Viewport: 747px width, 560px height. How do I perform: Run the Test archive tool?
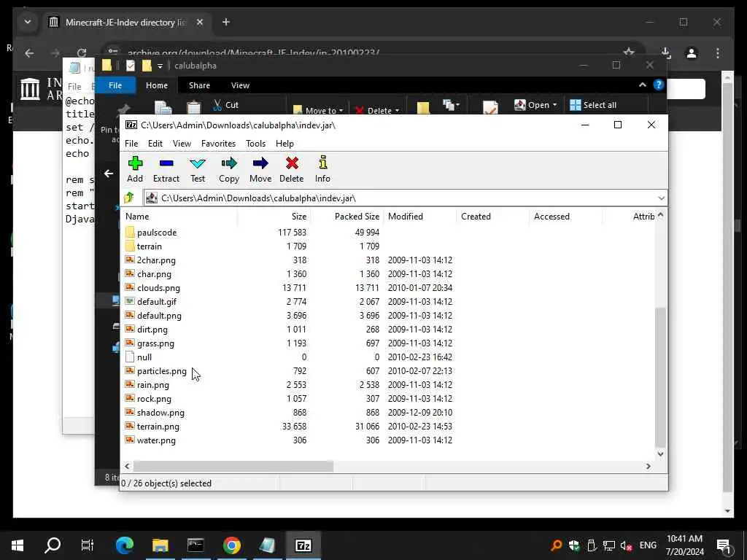(x=197, y=169)
